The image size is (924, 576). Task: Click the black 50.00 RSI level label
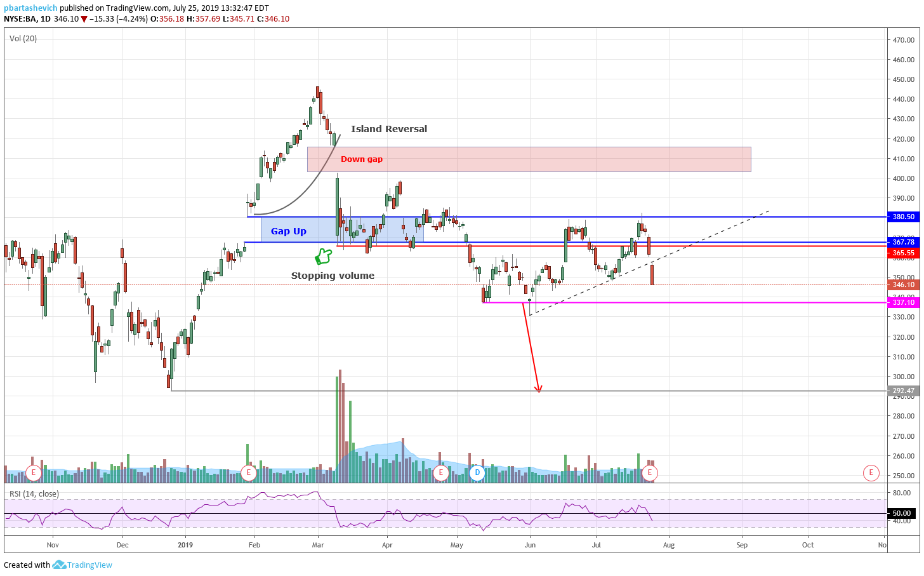click(902, 513)
